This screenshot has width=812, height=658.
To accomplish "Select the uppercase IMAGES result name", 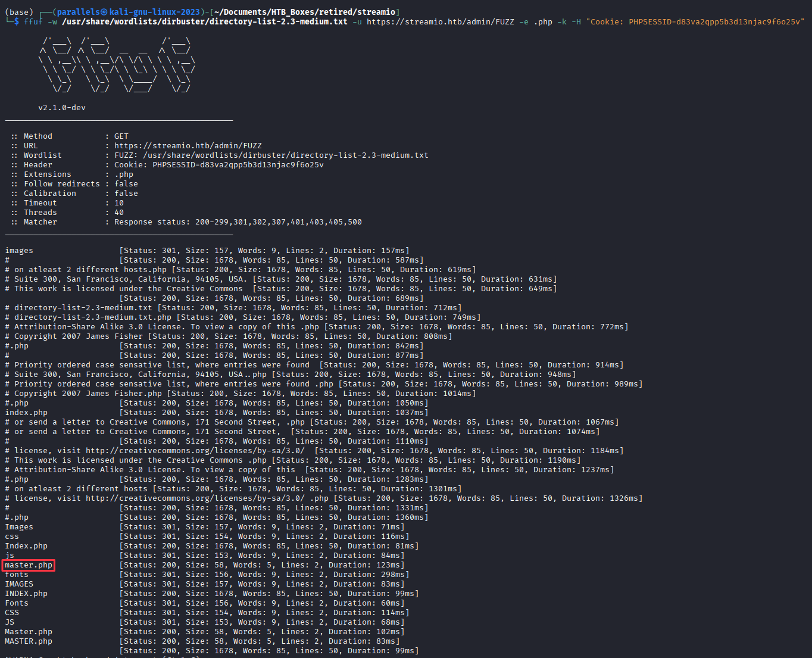I will 19,584.
